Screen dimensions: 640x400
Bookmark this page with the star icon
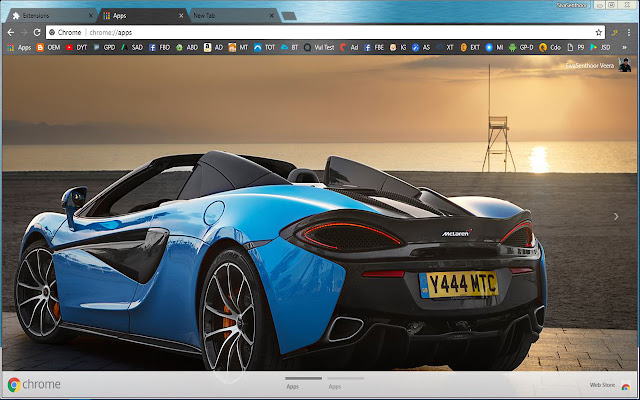(598, 32)
